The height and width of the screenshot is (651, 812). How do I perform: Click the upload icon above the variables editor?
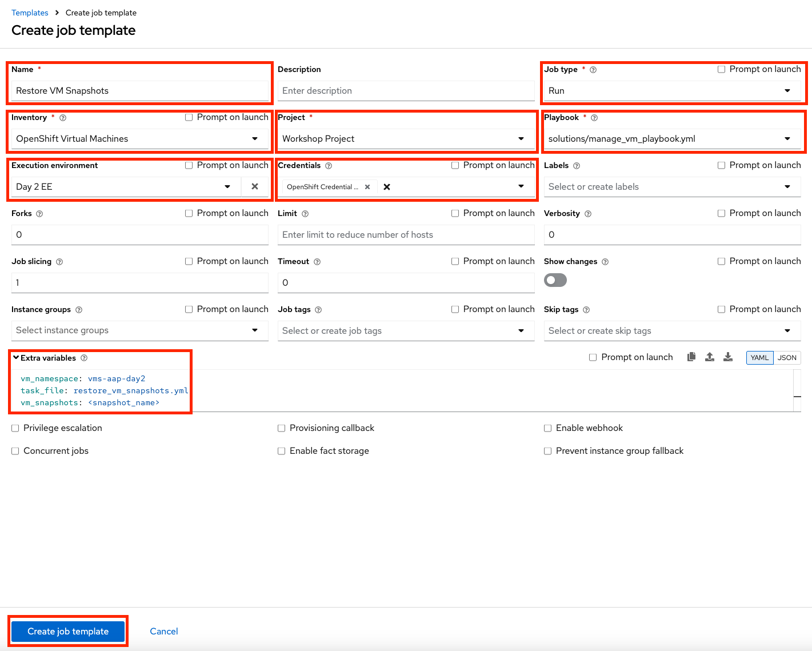click(709, 357)
